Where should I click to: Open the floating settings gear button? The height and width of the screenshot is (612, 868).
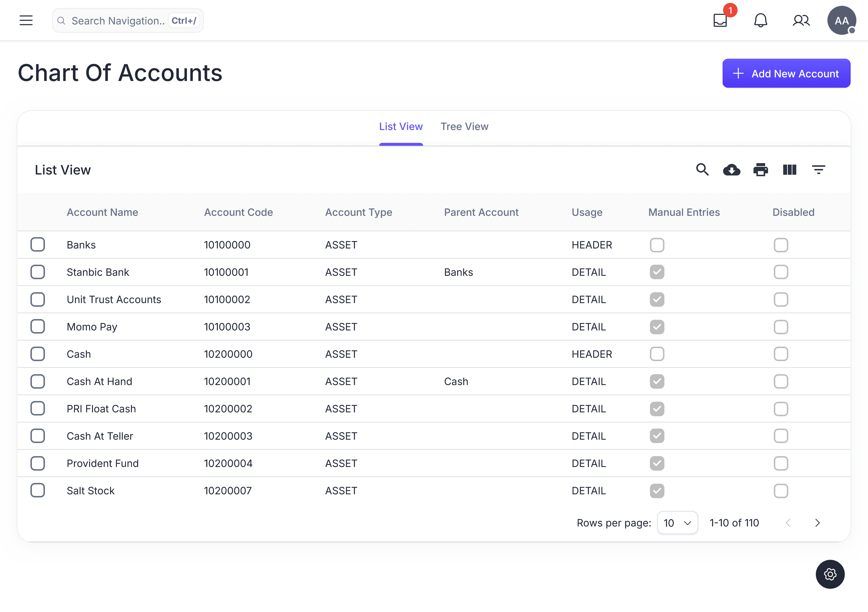point(830,575)
